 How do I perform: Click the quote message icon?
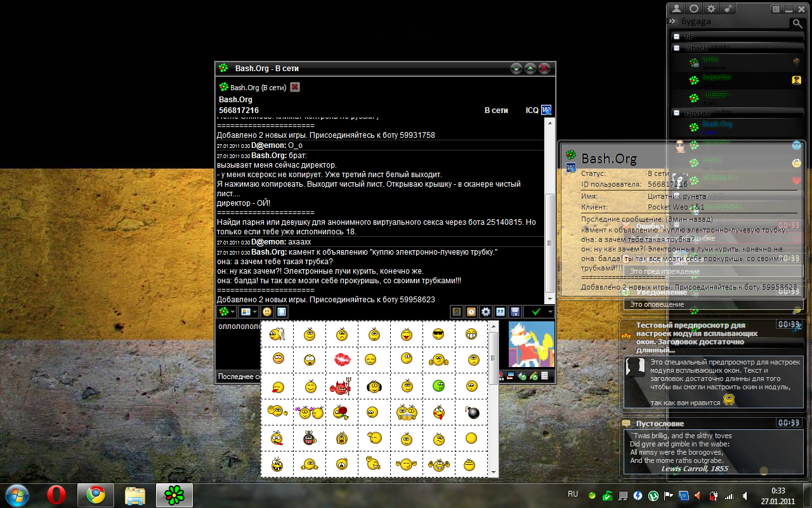501,312
